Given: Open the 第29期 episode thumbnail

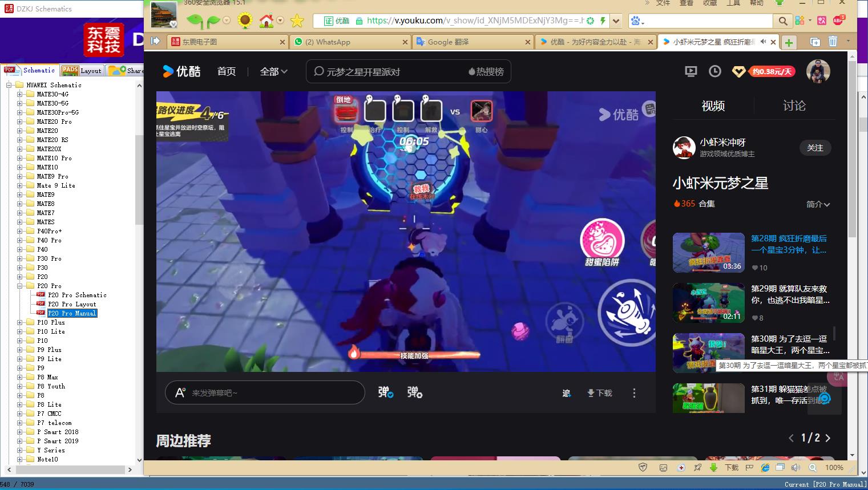Looking at the screenshot, I should click(709, 303).
